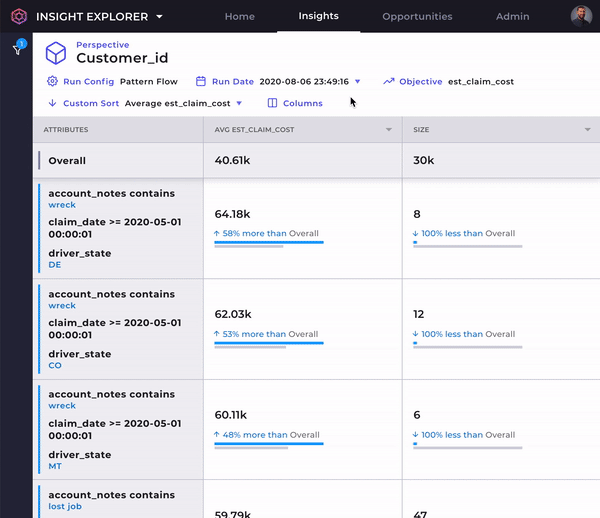The height and width of the screenshot is (518, 600).
Task: Click the 62.03k average value
Action: pos(233,314)
